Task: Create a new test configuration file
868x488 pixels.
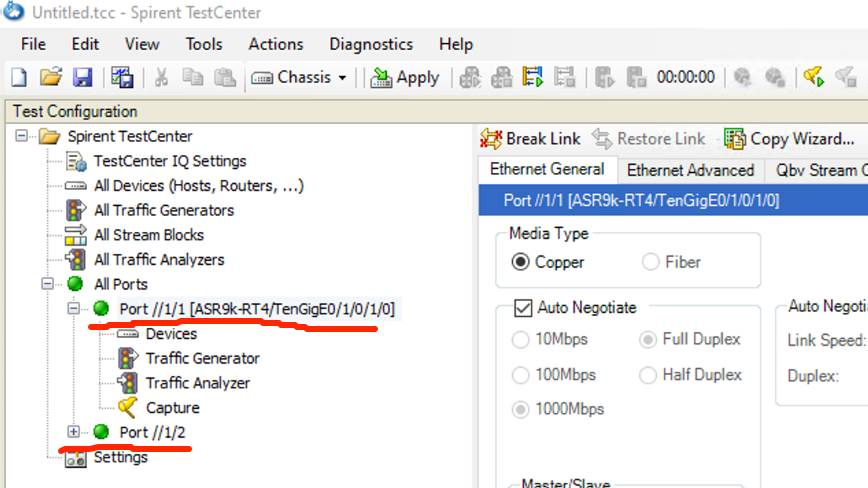Action: tap(19, 77)
